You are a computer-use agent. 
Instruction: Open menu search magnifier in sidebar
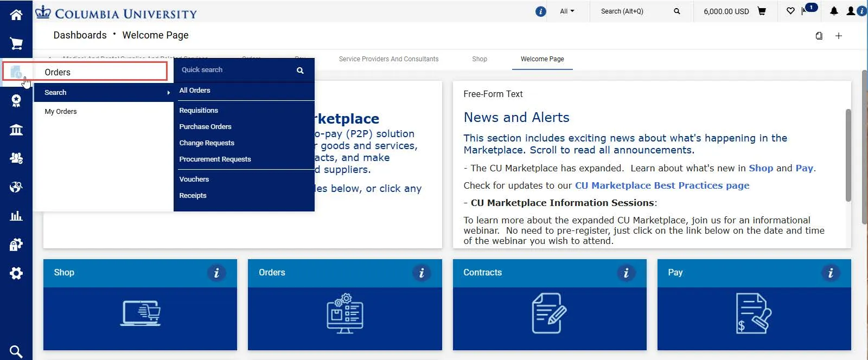tap(16, 351)
